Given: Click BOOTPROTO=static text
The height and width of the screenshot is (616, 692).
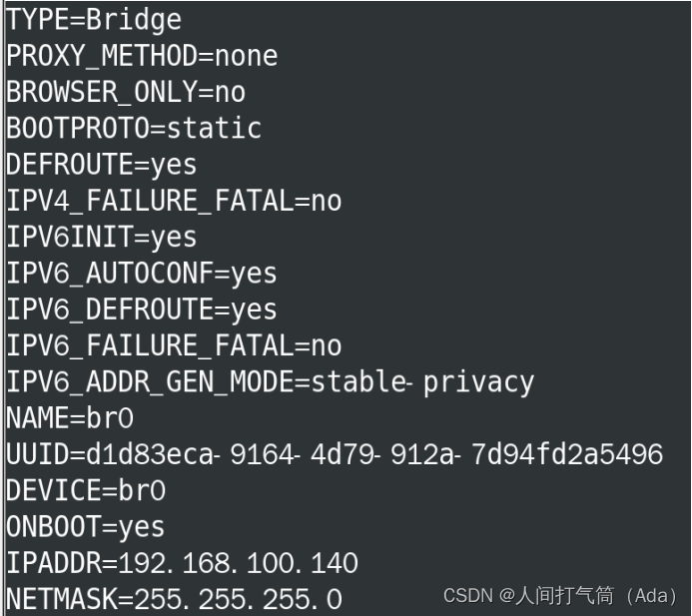Looking at the screenshot, I should [134, 129].
